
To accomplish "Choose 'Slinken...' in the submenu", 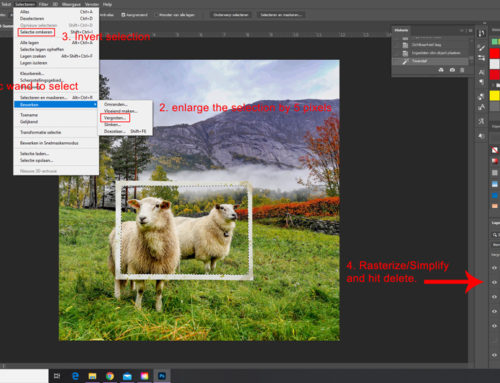I will pos(125,124).
